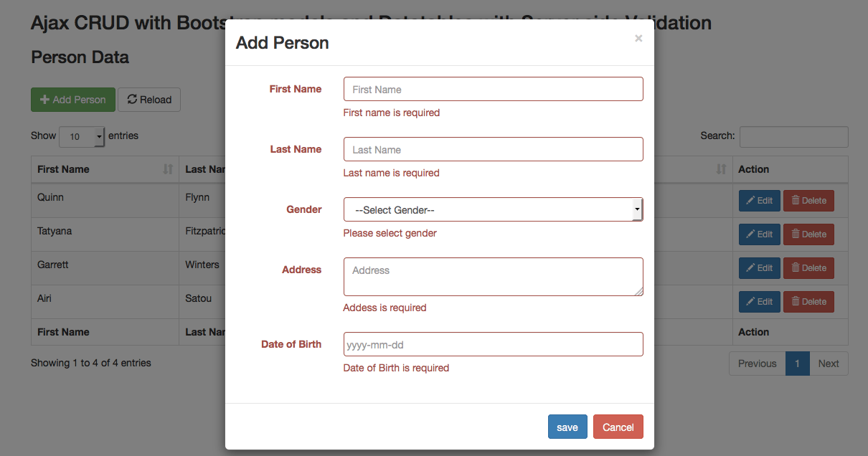Viewport: 868px width, 456px height.
Task: Click the sort icon left of Action header
Action: (x=721, y=169)
